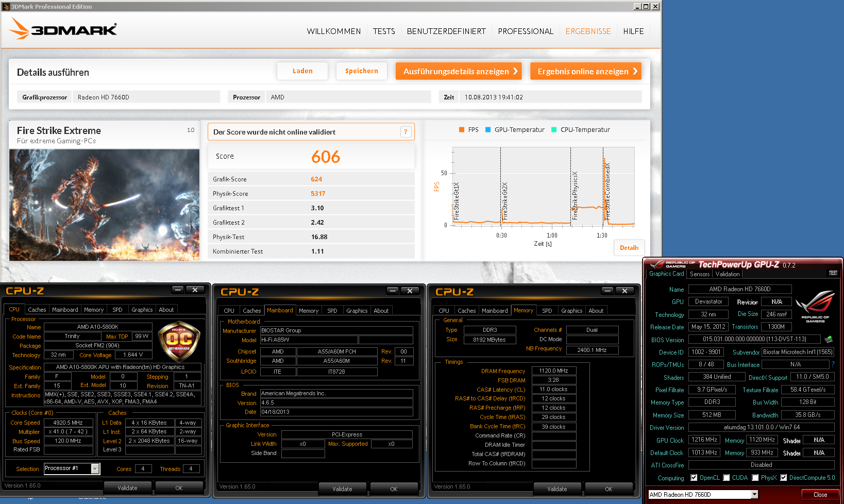Click the Manufacturer field BIOSTAR Group
This screenshot has width=844, height=504.
[x=336, y=330]
